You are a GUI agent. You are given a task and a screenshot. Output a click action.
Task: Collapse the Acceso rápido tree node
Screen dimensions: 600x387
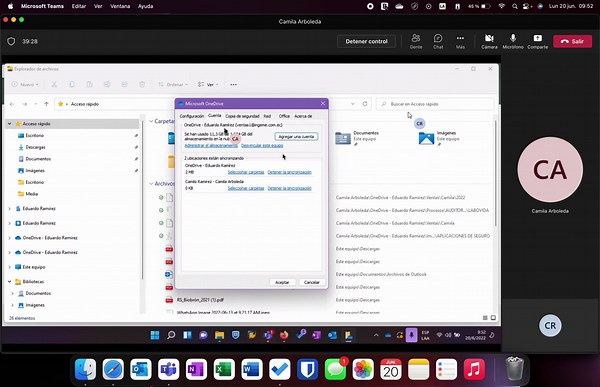10,124
